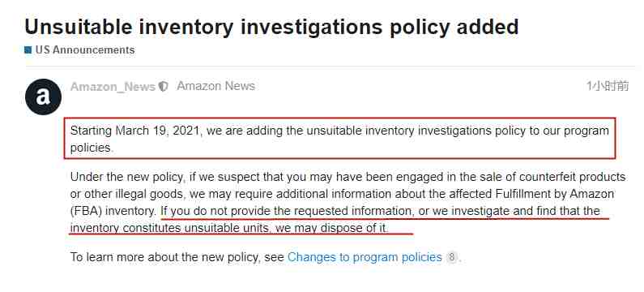Screen dimensions: 644x292
Task: Click the "(FBA) inventory" text
Action: pos(113,212)
